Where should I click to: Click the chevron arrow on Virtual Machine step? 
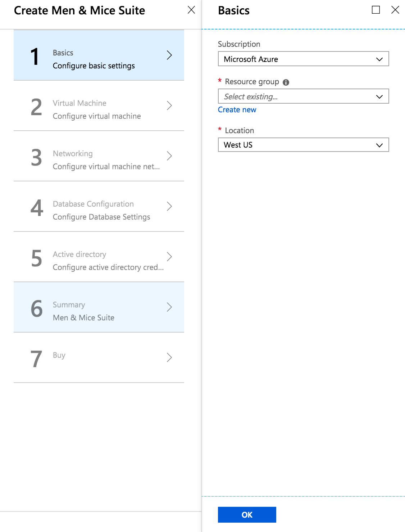169,105
